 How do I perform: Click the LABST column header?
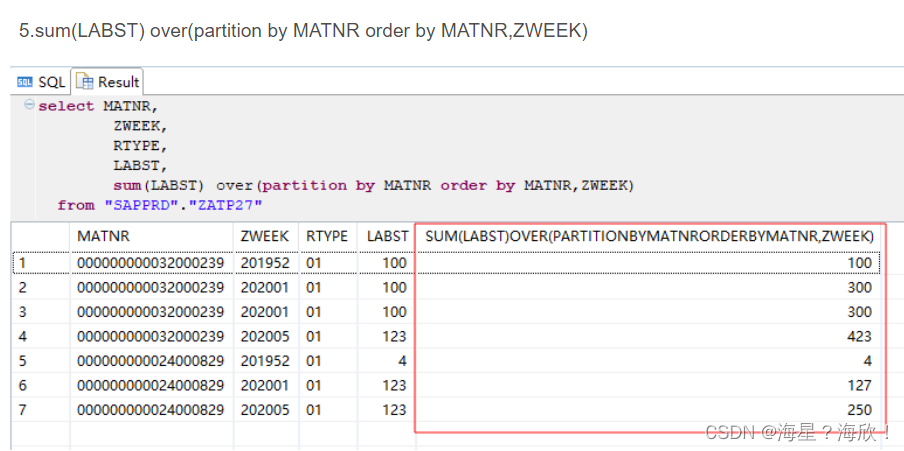387,236
